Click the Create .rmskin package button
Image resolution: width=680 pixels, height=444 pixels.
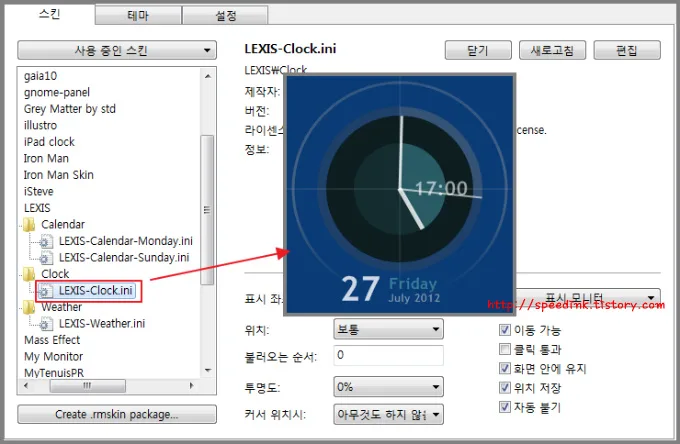tap(117, 415)
